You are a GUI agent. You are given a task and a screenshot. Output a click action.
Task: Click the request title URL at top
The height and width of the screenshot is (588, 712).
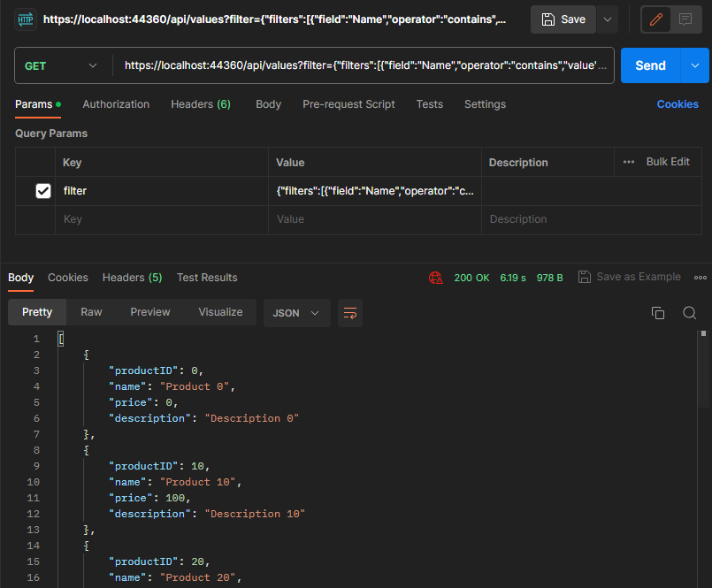pos(274,19)
